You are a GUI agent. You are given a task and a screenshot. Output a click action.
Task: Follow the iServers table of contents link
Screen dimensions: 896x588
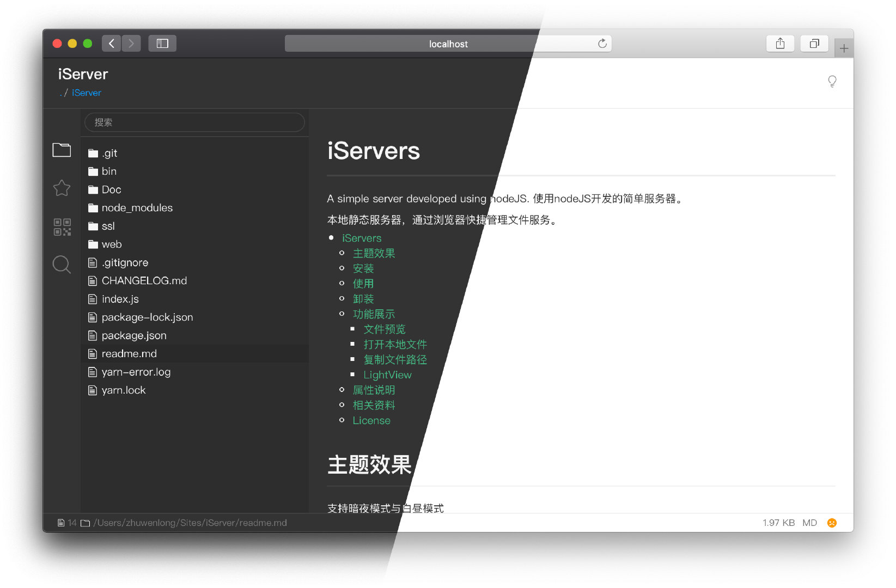(362, 238)
